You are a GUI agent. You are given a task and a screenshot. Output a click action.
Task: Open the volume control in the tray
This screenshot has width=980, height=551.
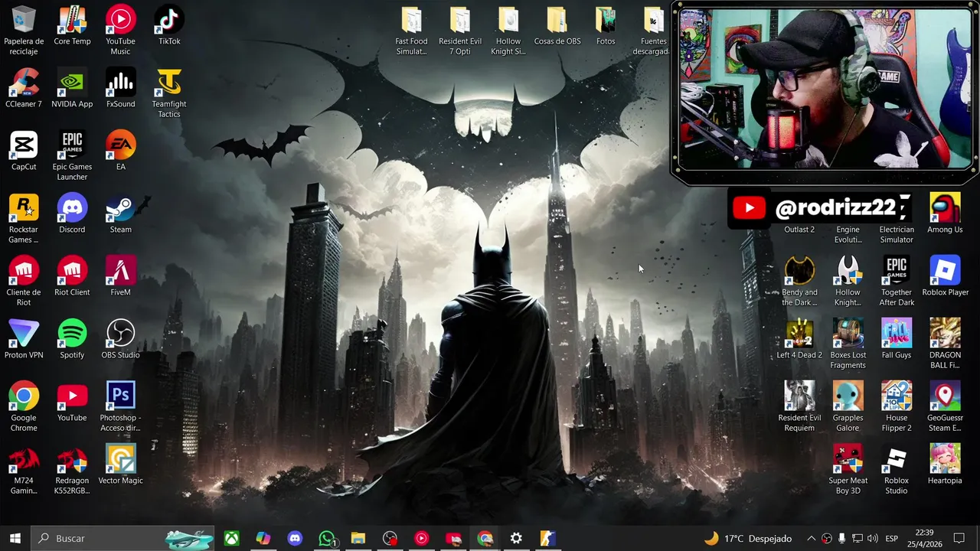click(873, 538)
